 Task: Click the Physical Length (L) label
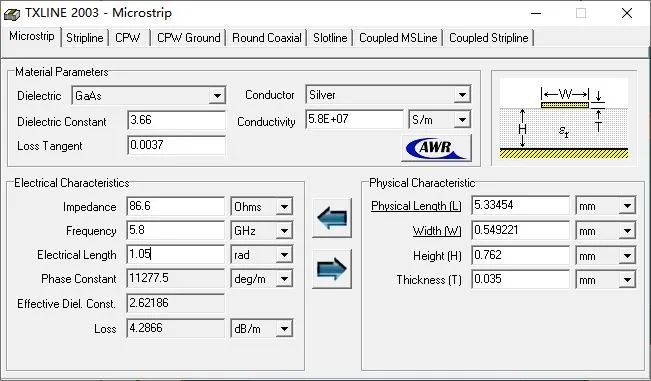[416, 206]
